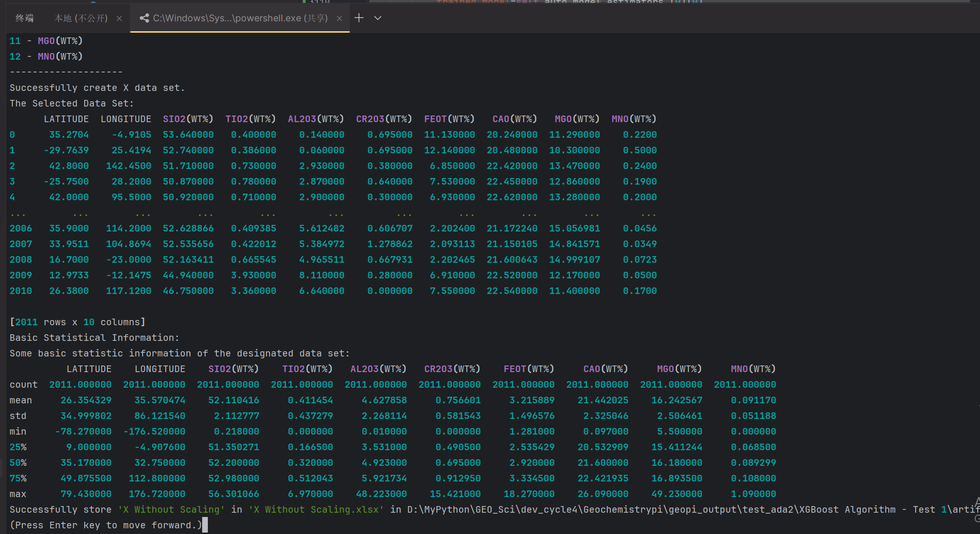Click MGO(WT%) header in selected data table
The image size is (980, 534).
pyautogui.click(x=577, y=119)
